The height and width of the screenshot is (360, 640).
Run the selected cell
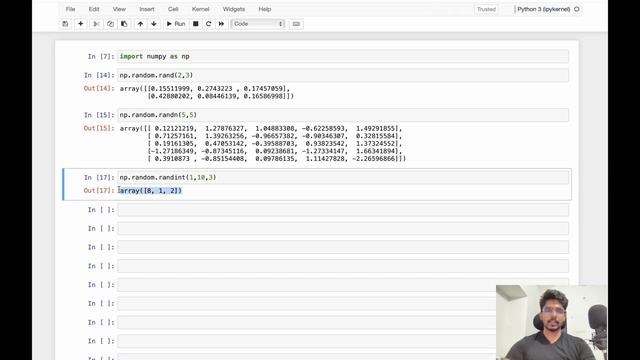click(176, 24)
